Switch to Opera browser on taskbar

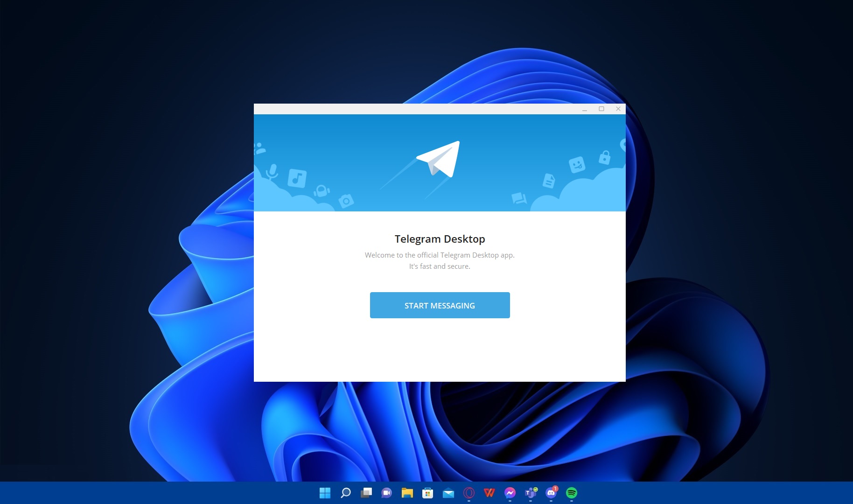469,493
